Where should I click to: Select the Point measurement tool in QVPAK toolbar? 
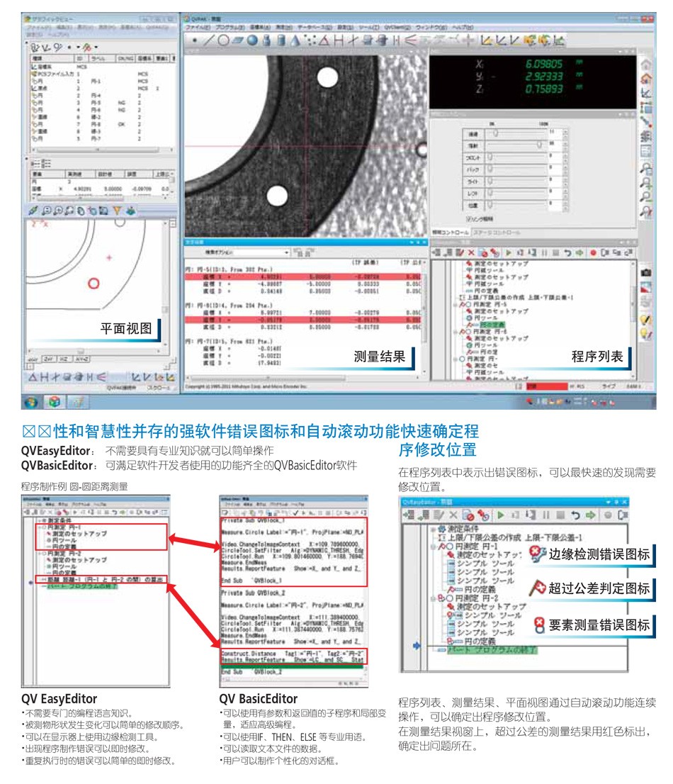click(194, 41)
